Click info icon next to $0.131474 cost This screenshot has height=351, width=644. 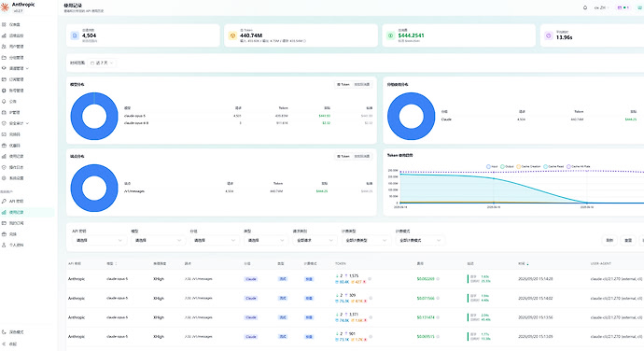pyautogui.click(x=438, y=317)
